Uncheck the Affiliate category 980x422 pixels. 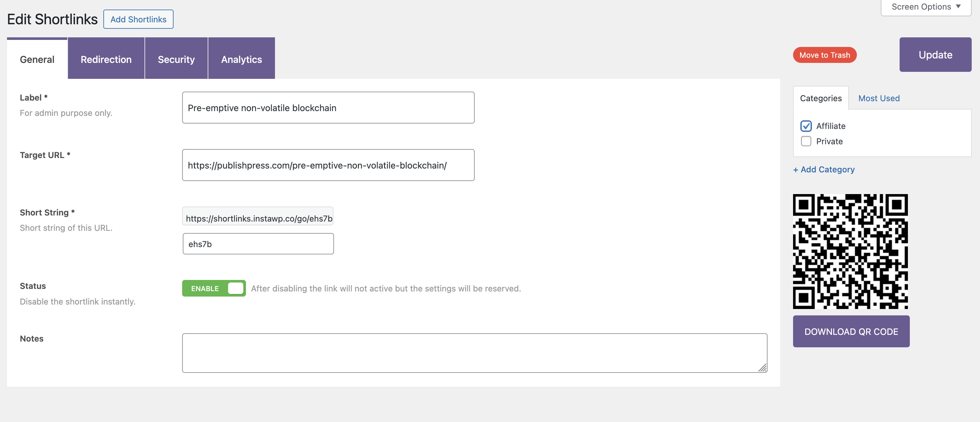pyautogui.click(x=806, y=126)
